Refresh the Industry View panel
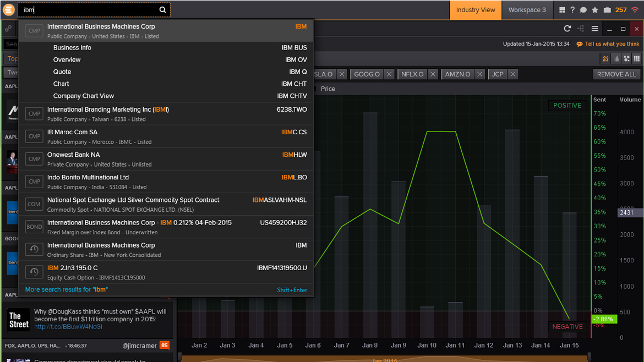Screen dimensions: 644x362 (x=567, y=28)
